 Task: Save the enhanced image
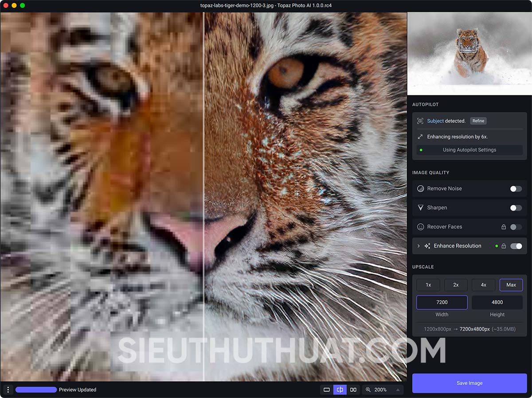point(469,383)
